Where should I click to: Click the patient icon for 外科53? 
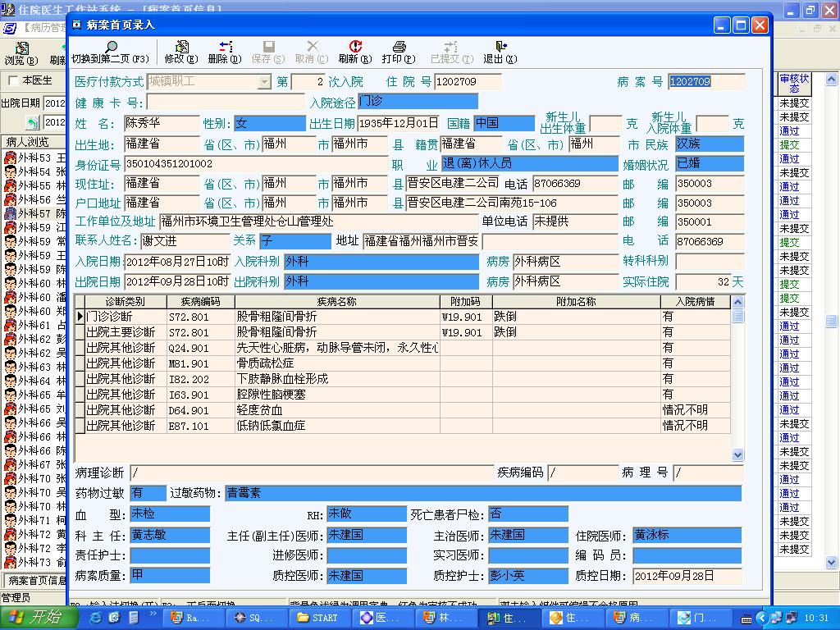[x=10, y=157]
